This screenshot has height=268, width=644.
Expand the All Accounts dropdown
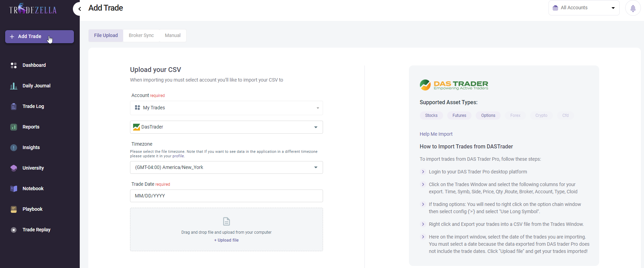pos(584,8)
